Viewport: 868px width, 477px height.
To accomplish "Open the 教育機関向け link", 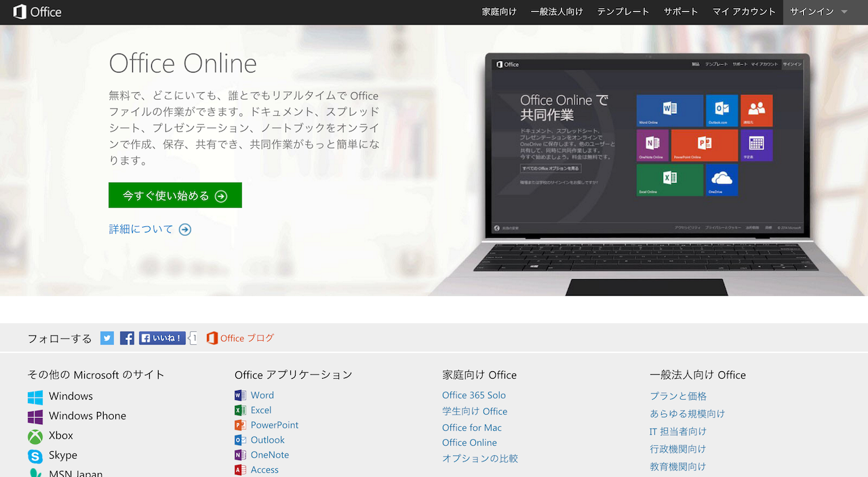I will point(678,466).
